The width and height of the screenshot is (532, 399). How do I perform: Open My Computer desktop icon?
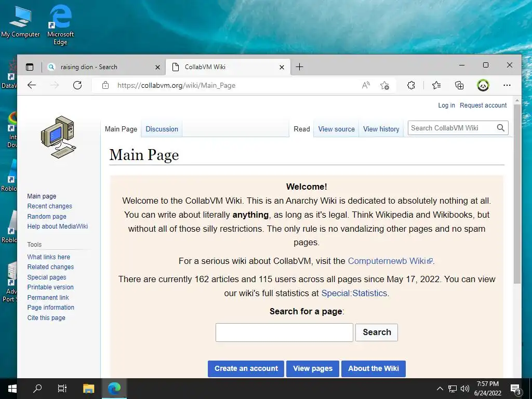[x=20, y=21]
